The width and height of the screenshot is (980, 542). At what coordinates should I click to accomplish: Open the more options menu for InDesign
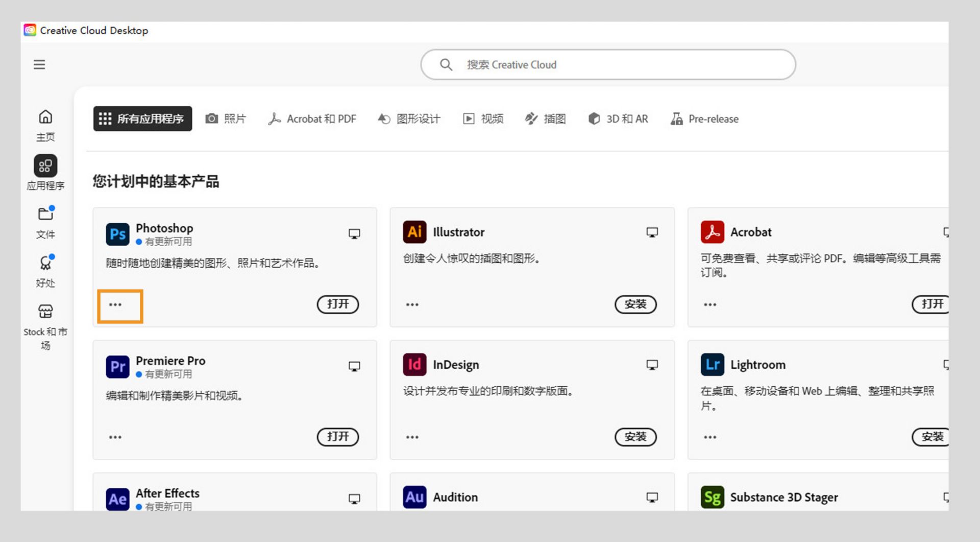pos(412,437)
